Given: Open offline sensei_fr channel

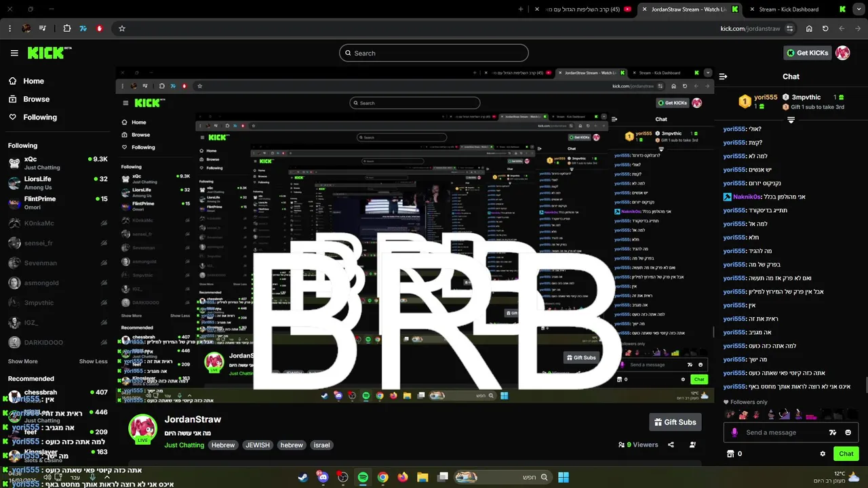Looking at the screenshot, I should pos(58,243).
